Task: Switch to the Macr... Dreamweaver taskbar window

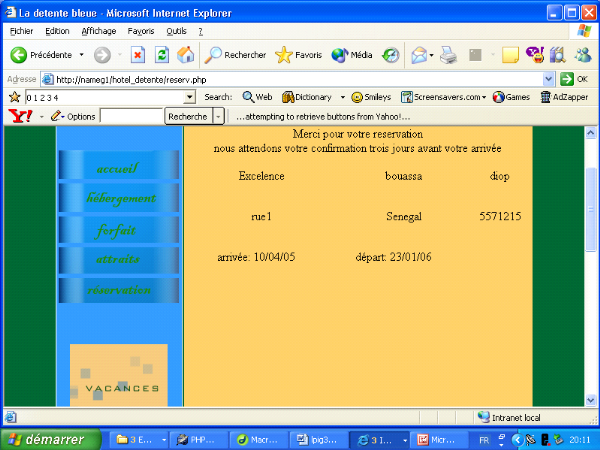Action: tap(259, 440)
